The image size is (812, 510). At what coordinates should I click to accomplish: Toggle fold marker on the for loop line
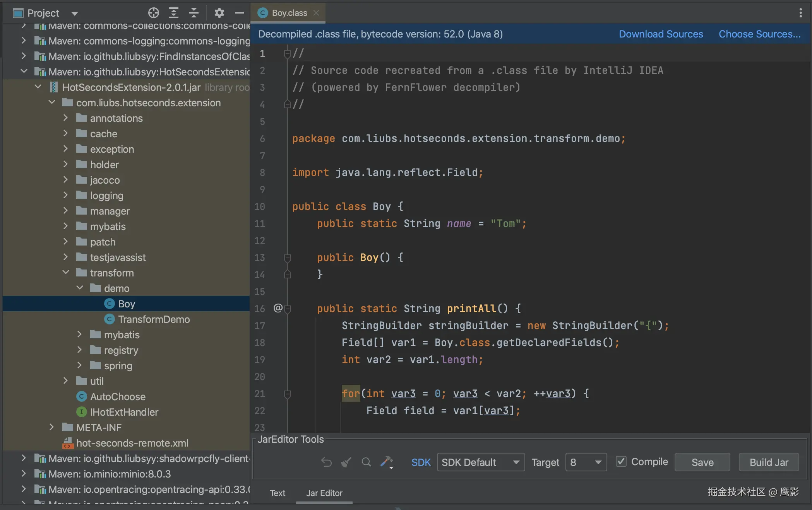pos(287,394)
